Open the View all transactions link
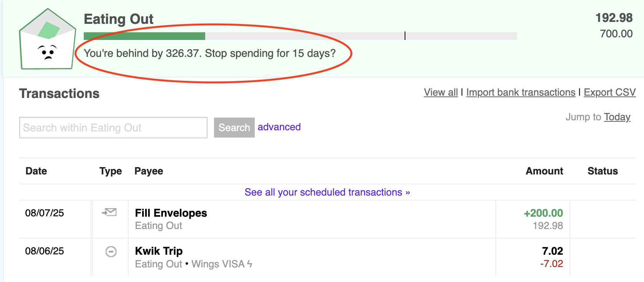Screen dimensions: 644x282 coord(441,93)
